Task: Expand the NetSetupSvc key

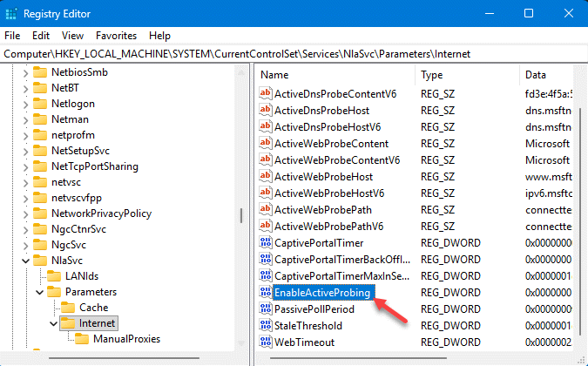Action: (x=25, y=152)
